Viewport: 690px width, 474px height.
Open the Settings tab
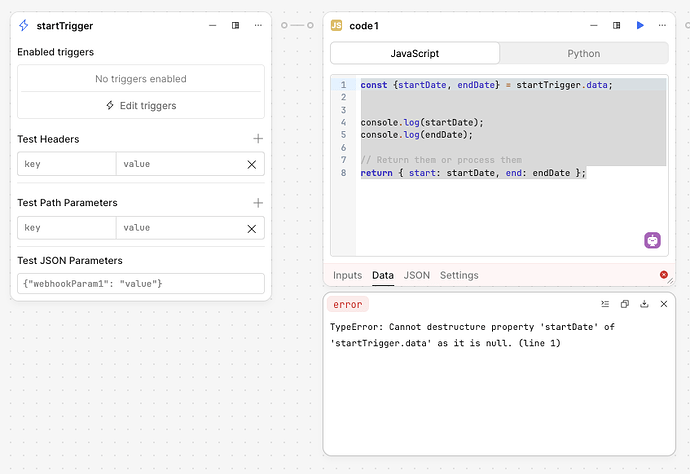459,275
